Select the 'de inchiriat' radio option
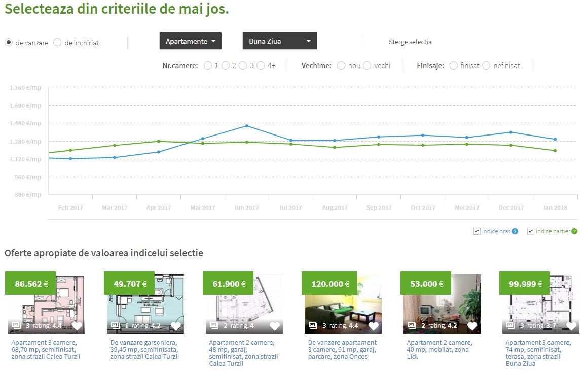588x371 pixels. coord(57,43)
